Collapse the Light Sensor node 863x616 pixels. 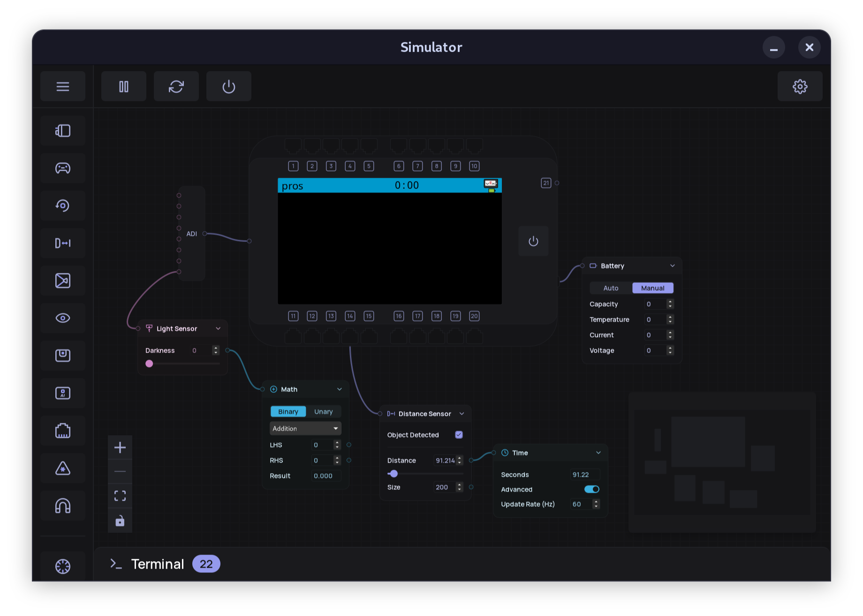(x=218, y=328)
